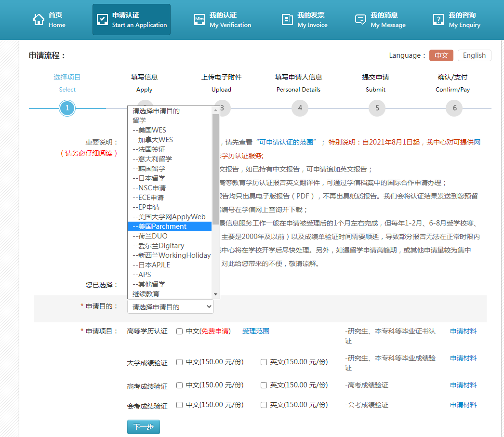Open 申请材料 link for 高考成绩验证
The image size is (504, 437).
tap(463, 384)
